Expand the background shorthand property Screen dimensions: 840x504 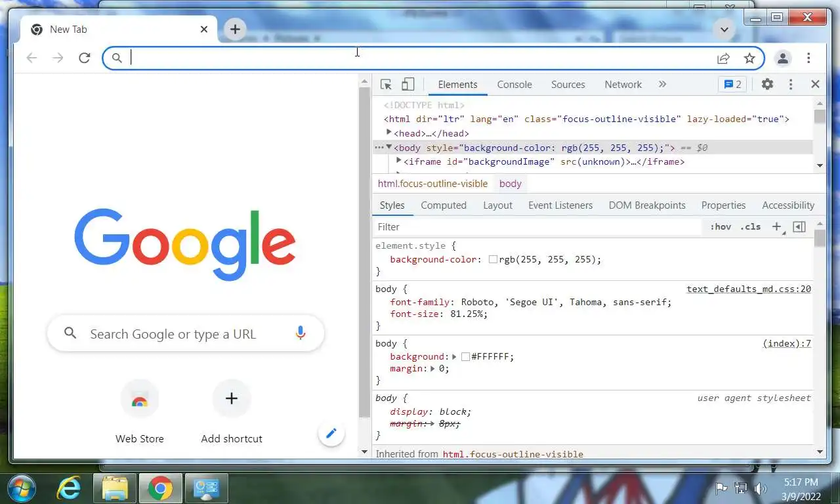pyautogui.click(x=454, y=357)
